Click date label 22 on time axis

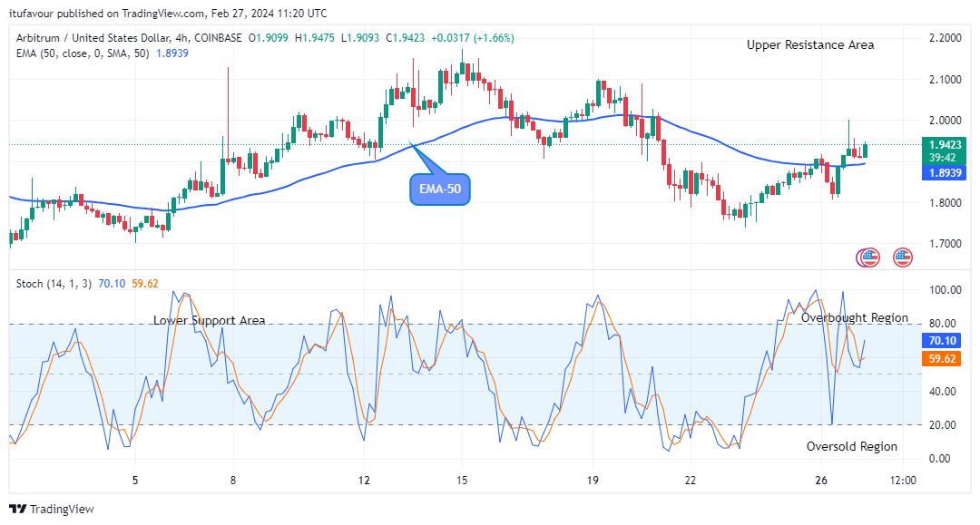click(690, 481)
